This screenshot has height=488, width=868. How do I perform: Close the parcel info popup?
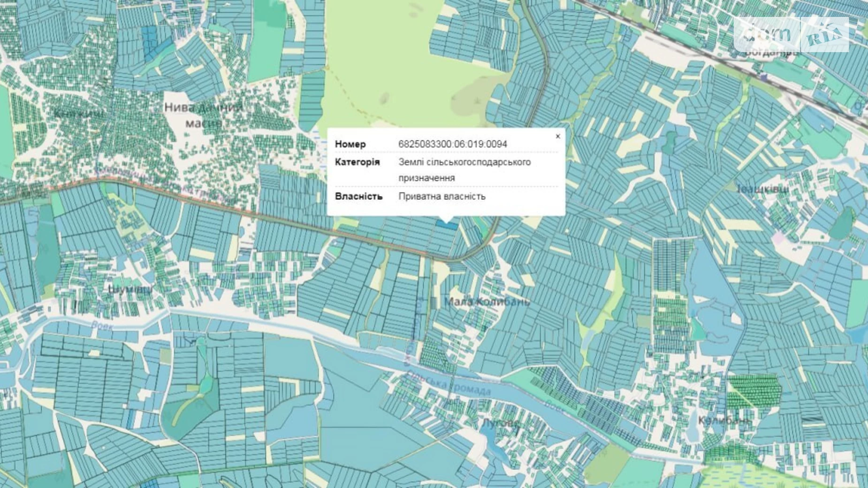click(557, 137)
